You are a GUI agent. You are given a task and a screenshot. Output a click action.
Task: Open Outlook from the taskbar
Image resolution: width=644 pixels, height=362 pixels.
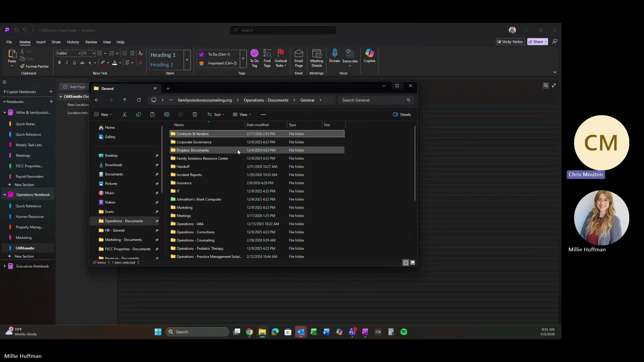tap(301, 332)
